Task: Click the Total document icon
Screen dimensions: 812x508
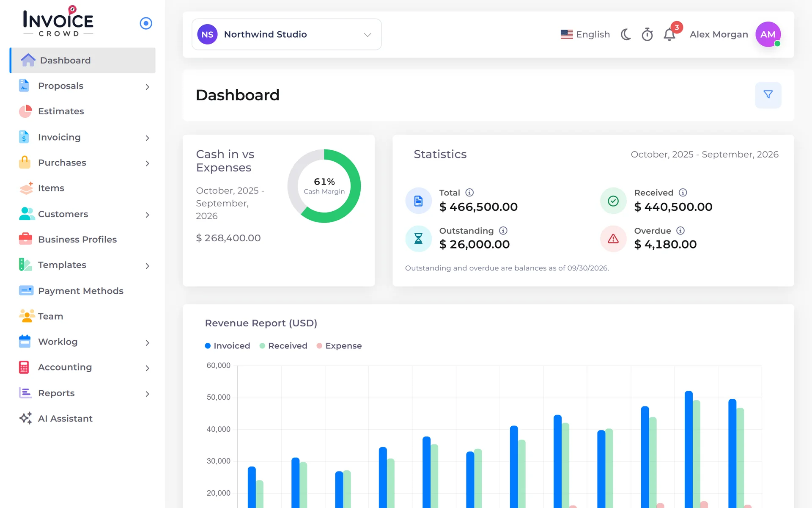Action: pos(418,201)
